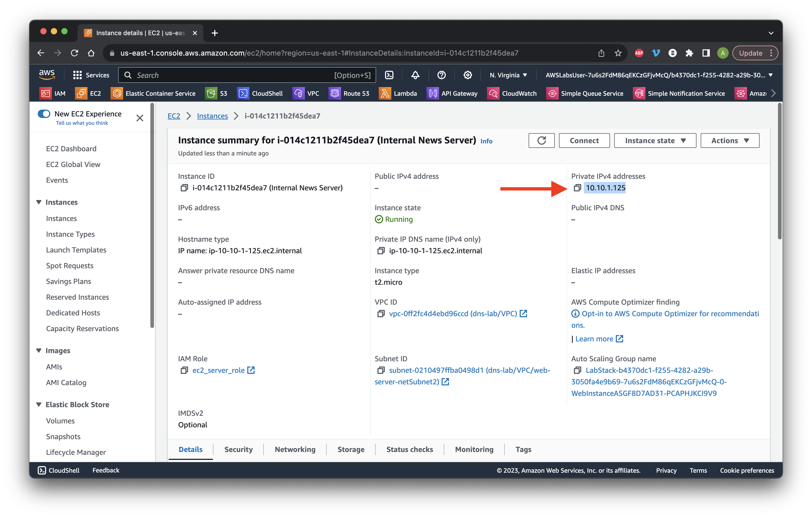Open the Route 53 shortcut
The image size is (812, 517).
(x=349, y=94)
